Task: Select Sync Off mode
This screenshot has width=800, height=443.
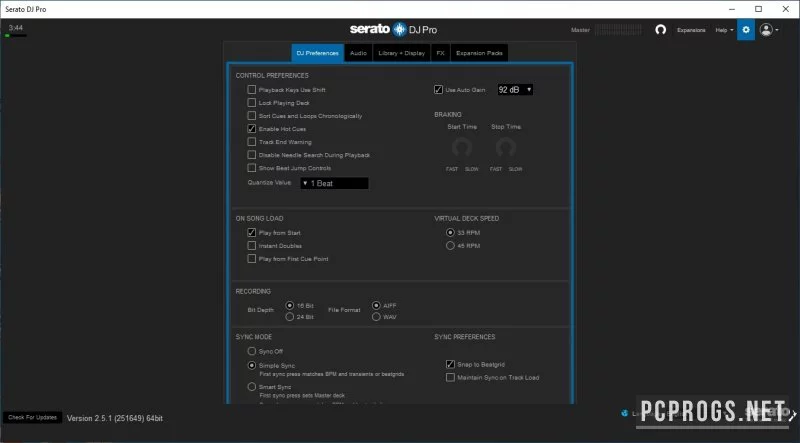Action: click(x=252, y=351)
